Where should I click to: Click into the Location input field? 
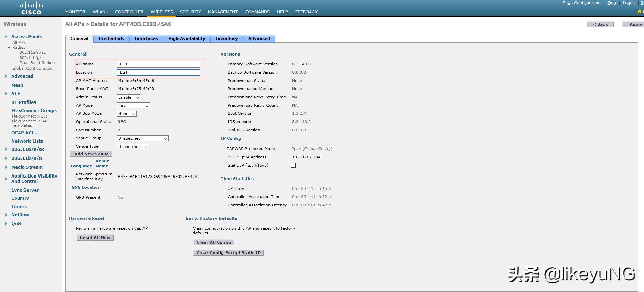pyautogui.click(x=159, y=72)
